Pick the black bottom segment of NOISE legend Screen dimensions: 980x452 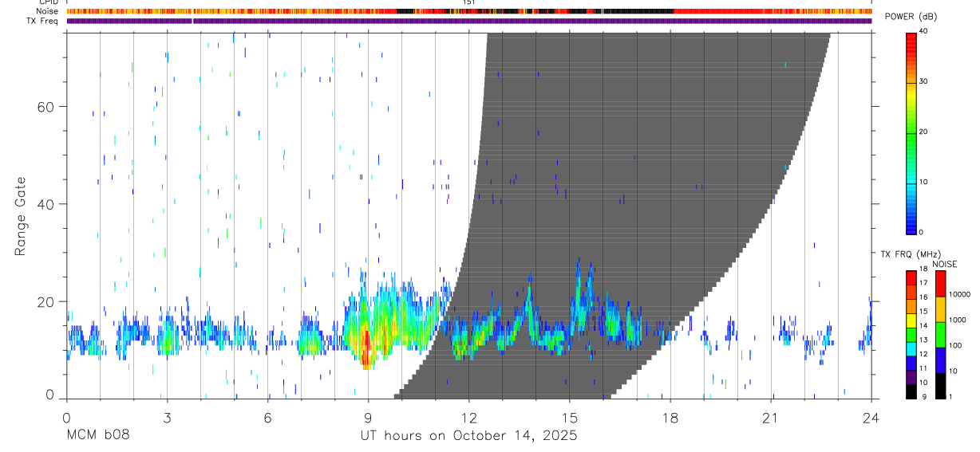point(940,386)
